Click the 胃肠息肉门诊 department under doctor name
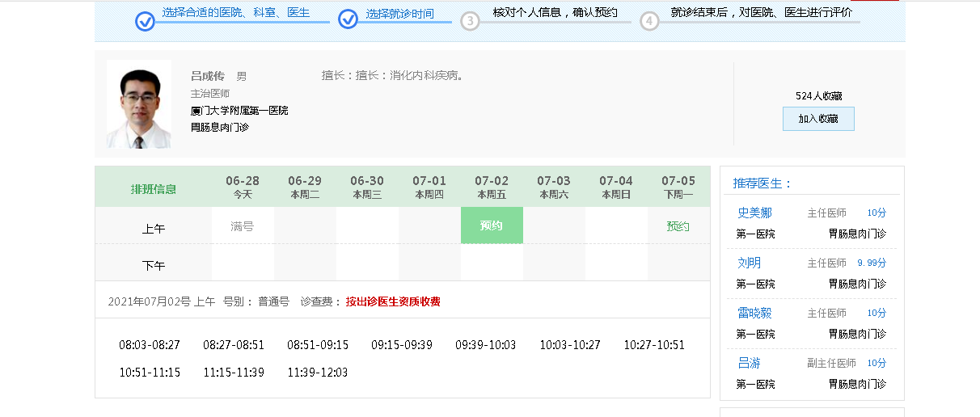The image size is (980, 417). (220, 127)
